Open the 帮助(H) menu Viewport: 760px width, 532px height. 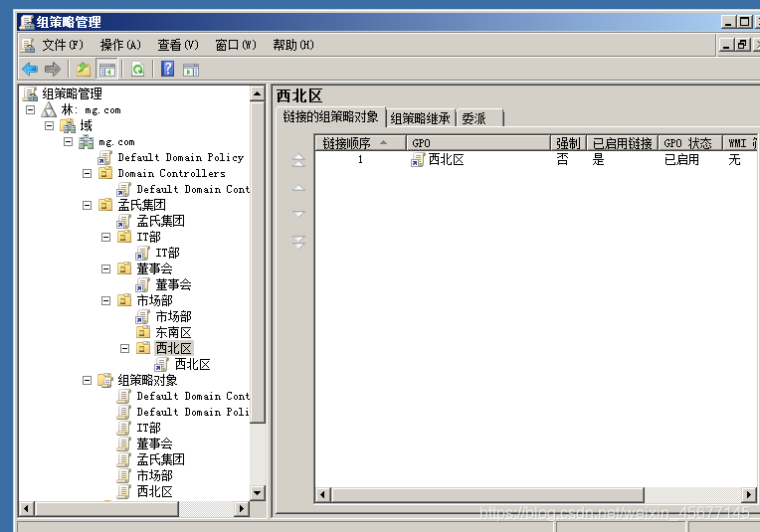[x=293, y=45]
